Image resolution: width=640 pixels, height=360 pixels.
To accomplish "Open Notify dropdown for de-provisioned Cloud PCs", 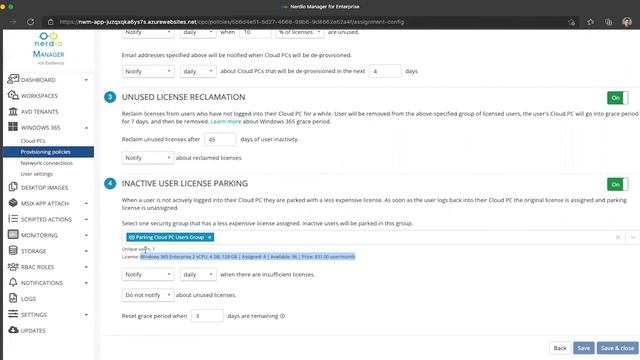I will [148, 71].
